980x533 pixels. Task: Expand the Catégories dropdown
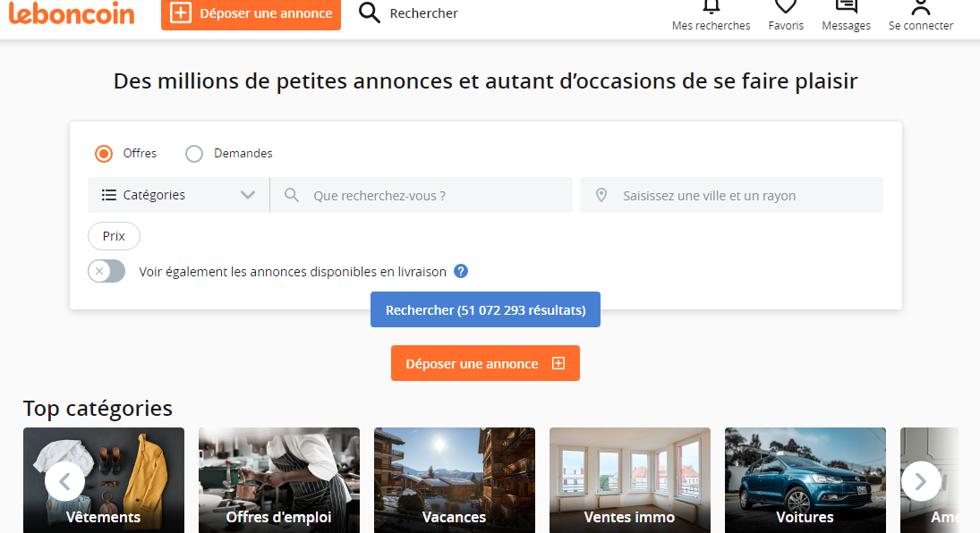coord(178,195)
